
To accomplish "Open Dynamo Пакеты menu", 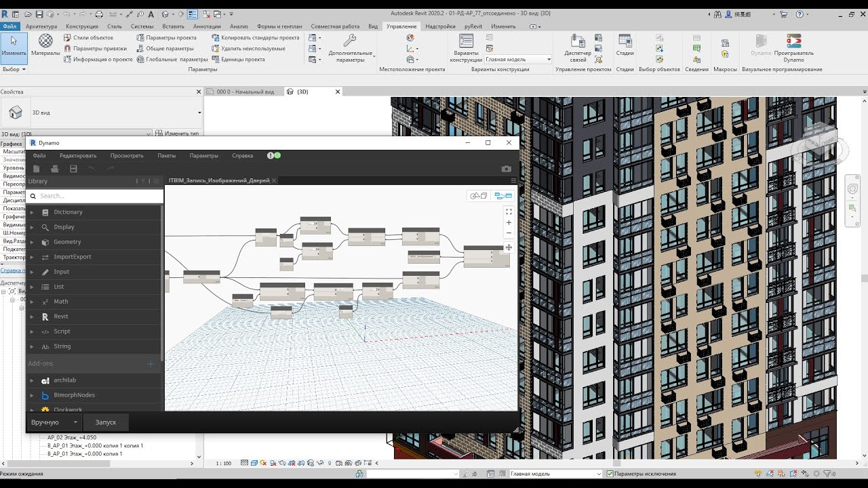I will coord(167,156).
